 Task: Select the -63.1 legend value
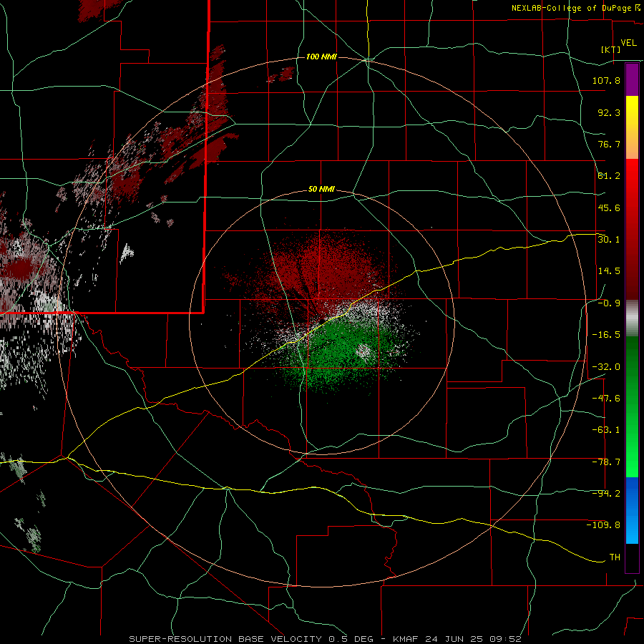[606, 430]
